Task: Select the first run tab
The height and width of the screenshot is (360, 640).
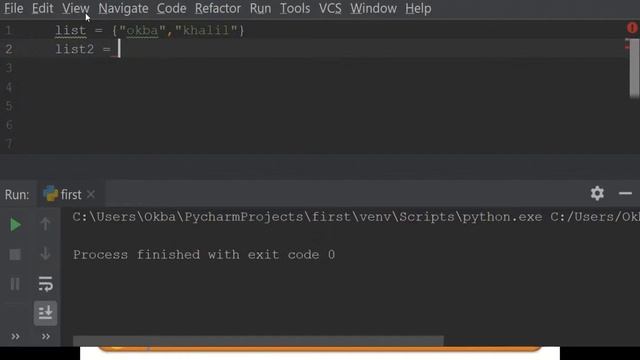Action: point(70,195)
